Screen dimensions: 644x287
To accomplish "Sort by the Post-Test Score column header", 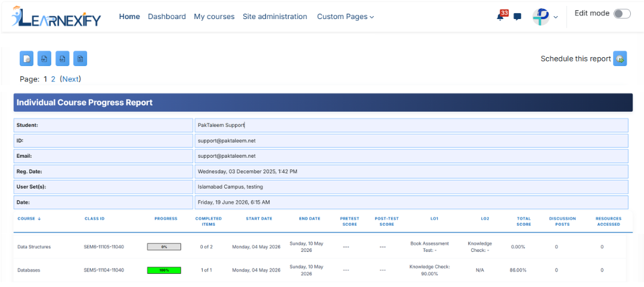I will [386, 222].
